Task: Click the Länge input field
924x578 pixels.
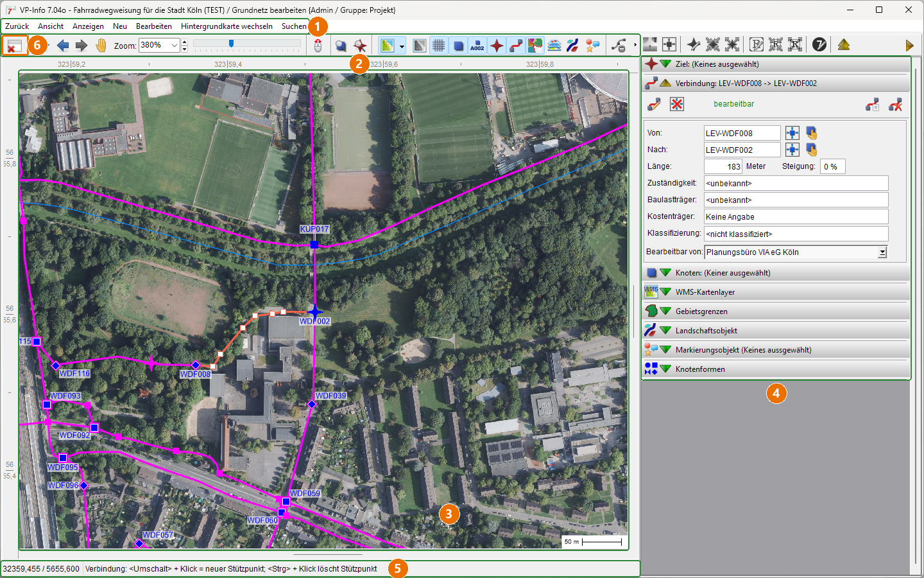Action: tap(723, 166)
